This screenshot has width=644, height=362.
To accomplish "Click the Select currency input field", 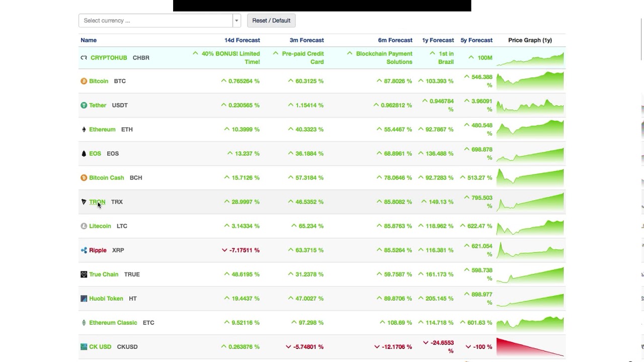I will (x=155, y=21).
